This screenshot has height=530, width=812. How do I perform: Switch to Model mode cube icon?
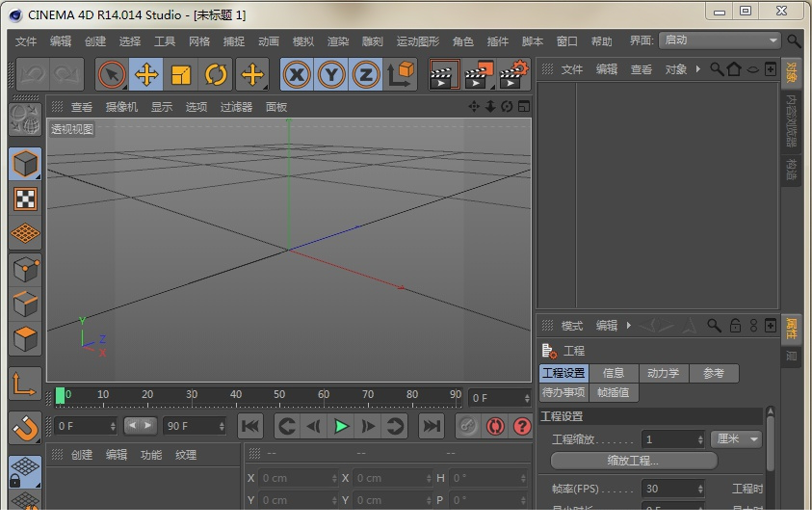click(x=25, y=164)
